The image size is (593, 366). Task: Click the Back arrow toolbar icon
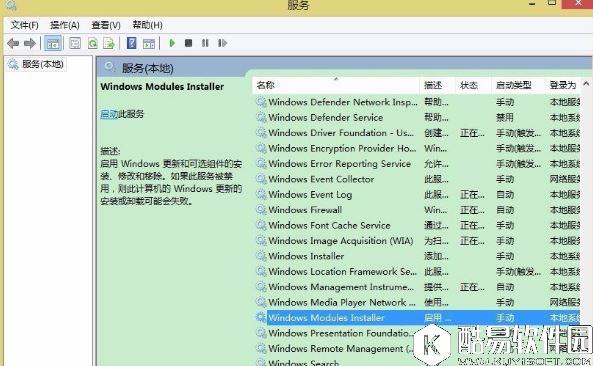pos(13,43)
